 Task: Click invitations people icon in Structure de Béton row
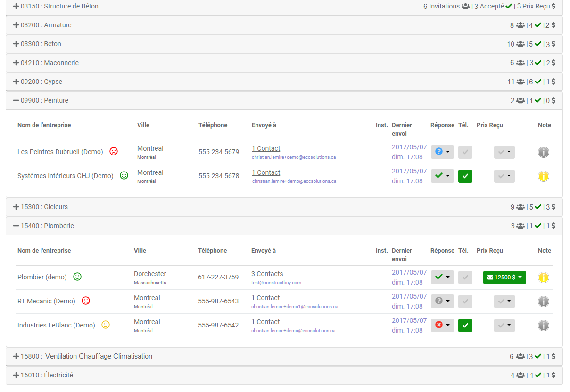466,7
